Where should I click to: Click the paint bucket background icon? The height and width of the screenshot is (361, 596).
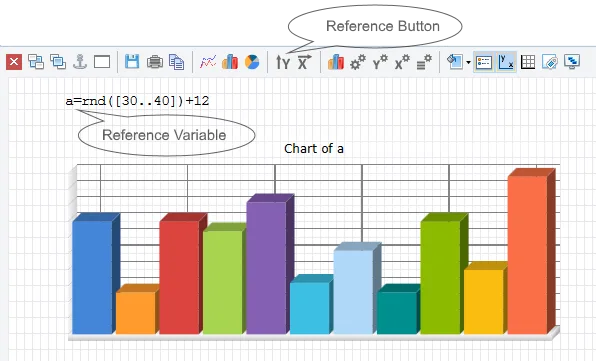click(455, 62)
